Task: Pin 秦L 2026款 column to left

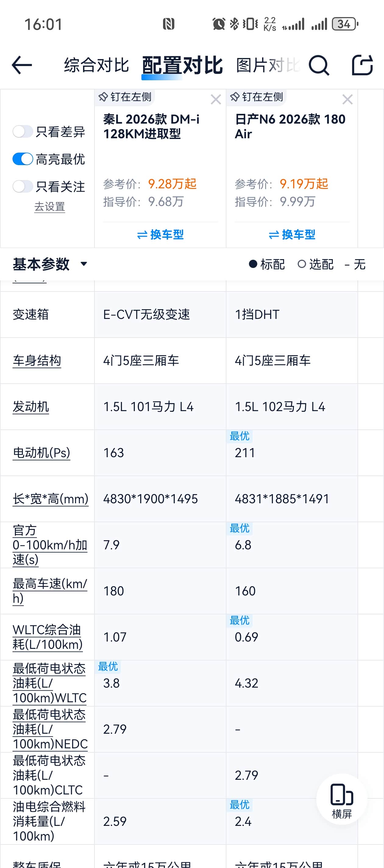Action: click(125, 97)
